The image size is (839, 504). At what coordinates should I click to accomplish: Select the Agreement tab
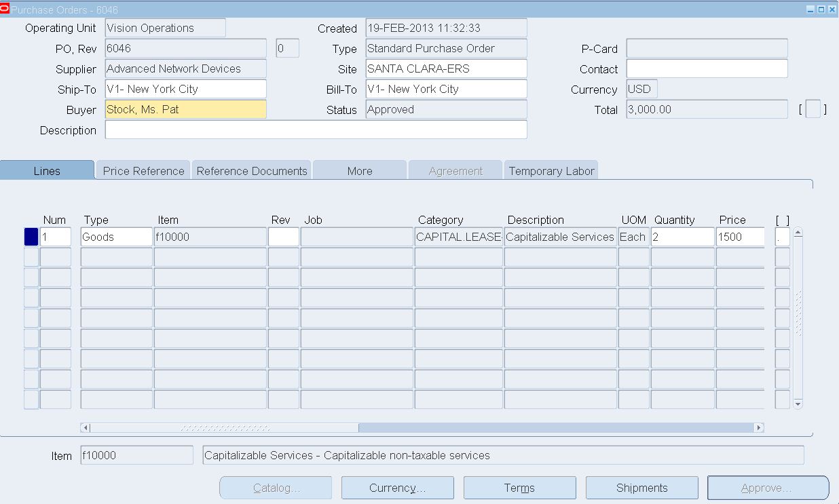pos(455,171)
